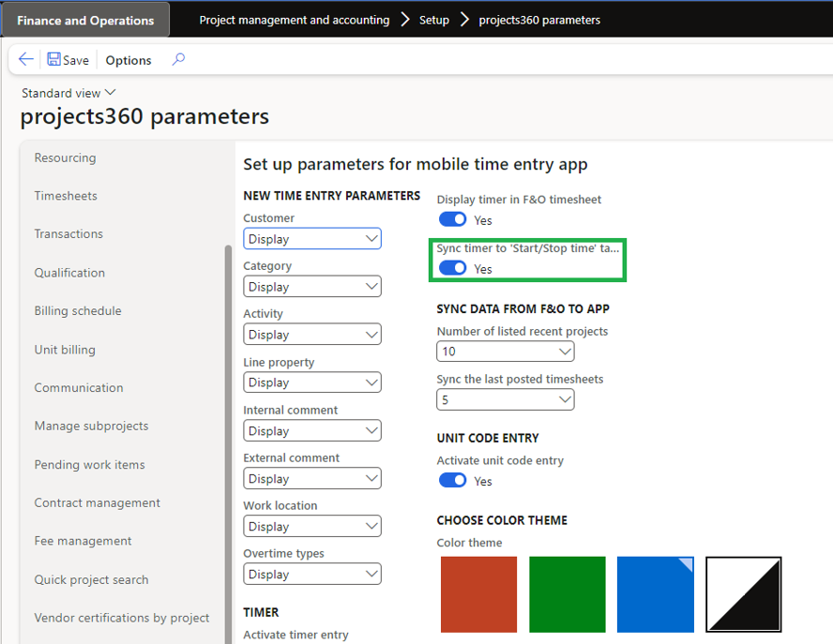Choose the red color theme swatch
Image resolution: width=833 pixels, height=644 pixels.
pyautogui.click(x=479, y=594)
